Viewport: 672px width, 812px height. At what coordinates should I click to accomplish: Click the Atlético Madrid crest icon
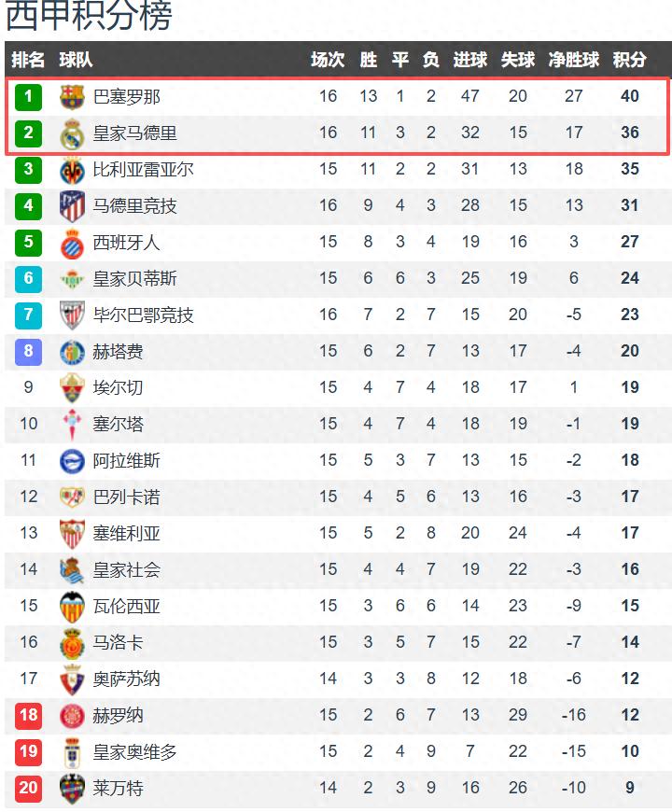pos(72,205)
